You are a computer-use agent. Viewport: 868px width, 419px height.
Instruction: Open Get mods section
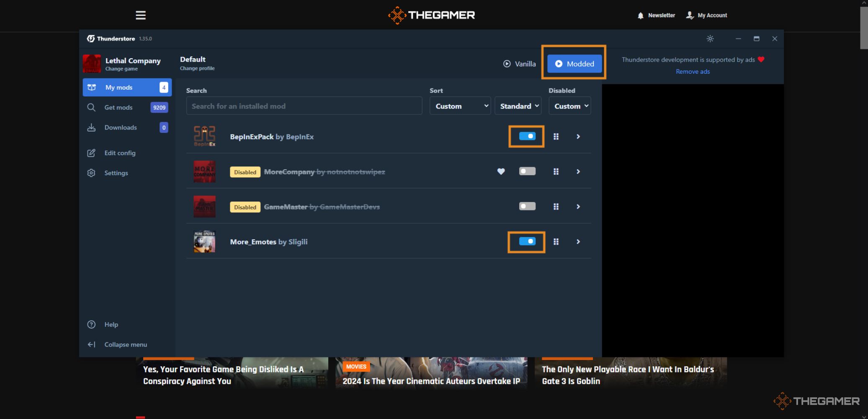127,107
